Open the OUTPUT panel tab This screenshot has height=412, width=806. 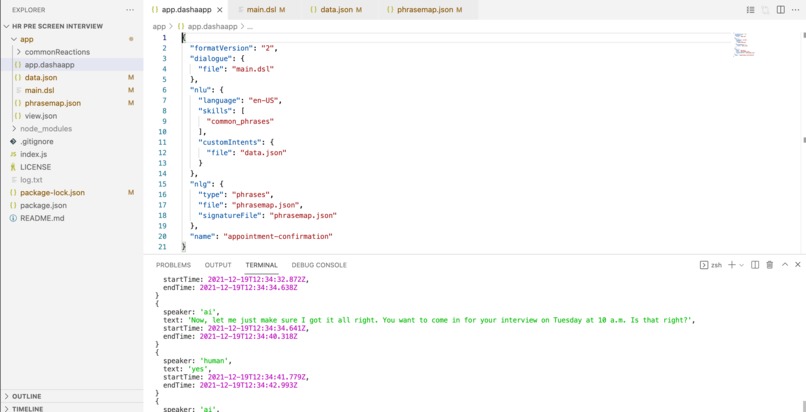point(218,265)
